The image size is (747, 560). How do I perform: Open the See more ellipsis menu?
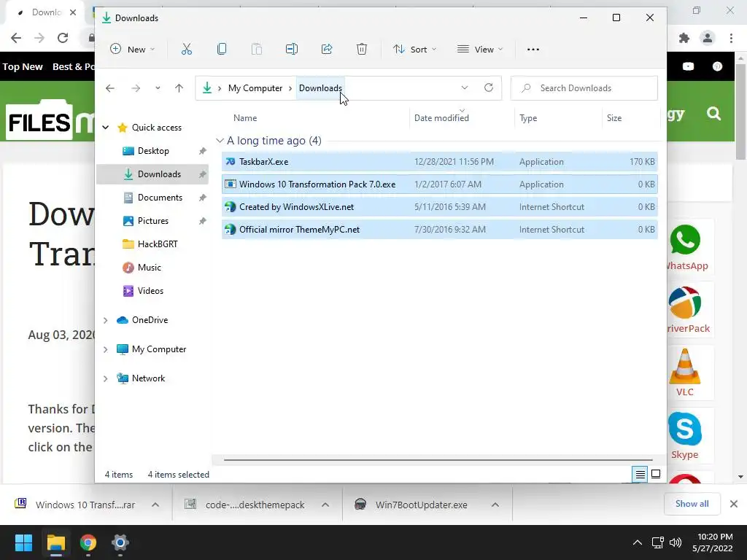tap(533, 49)
